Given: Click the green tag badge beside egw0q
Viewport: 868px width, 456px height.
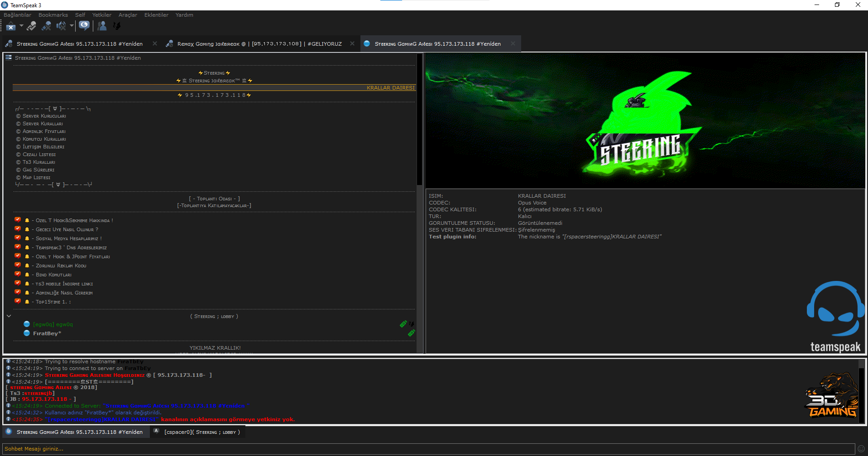Looking at the screenshot, I should 403,324.
